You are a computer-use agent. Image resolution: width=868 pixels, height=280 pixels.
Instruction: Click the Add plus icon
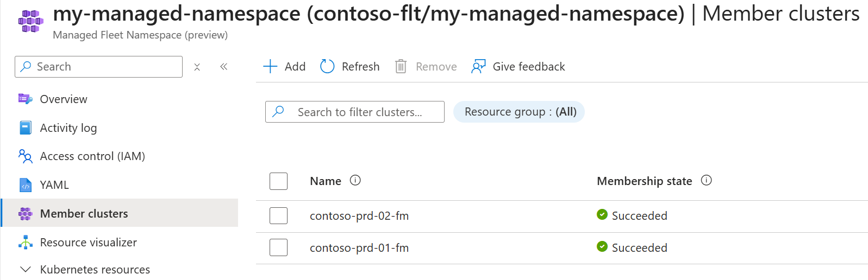[270, 67]
